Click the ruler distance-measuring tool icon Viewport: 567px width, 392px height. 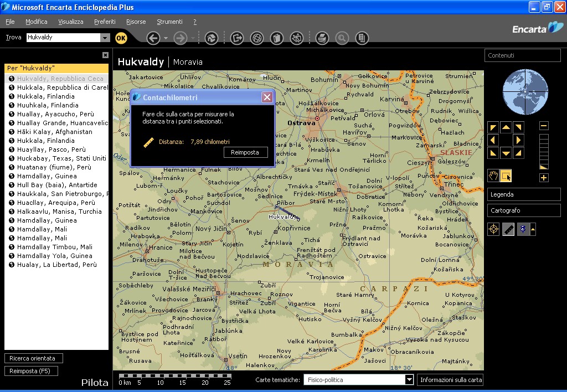508,229
